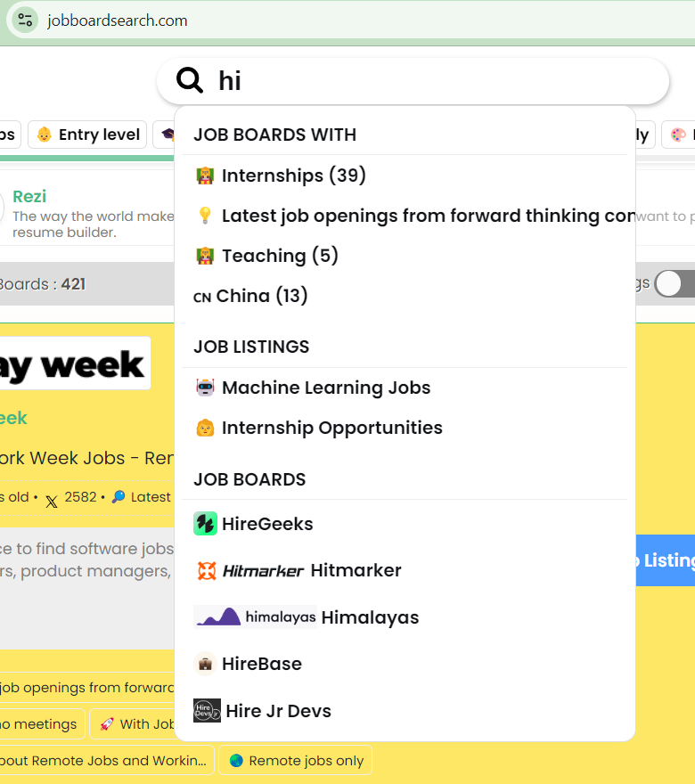Click the 'Boards : 421' count text
The image size is (695, 784).
[43, 284]
